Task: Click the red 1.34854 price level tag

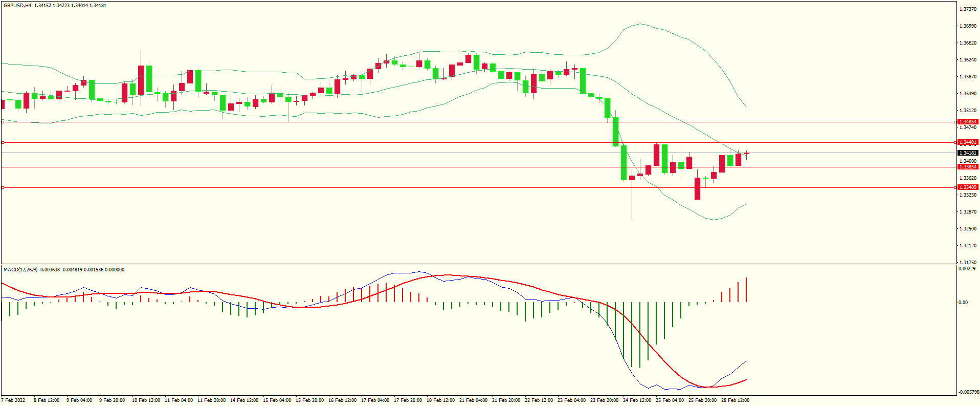Action: click(x=968, y=122)
